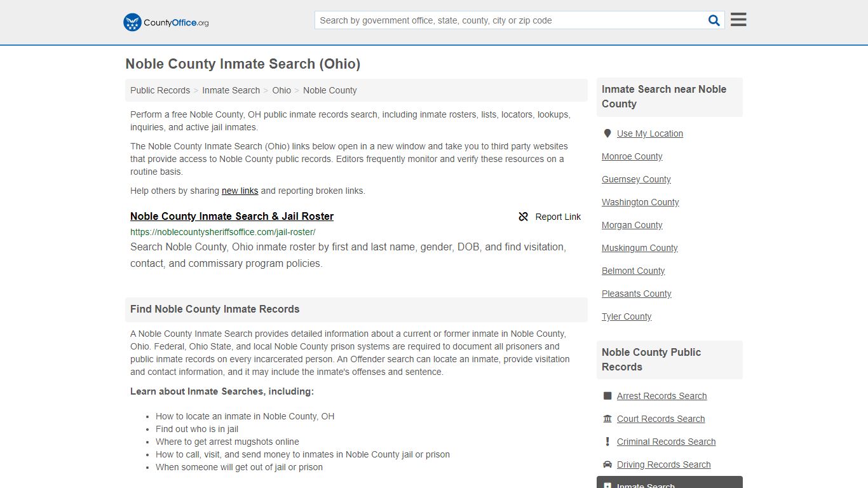868x488 pixels.
Task: Click the location pin icon
Action: (607, 133)
